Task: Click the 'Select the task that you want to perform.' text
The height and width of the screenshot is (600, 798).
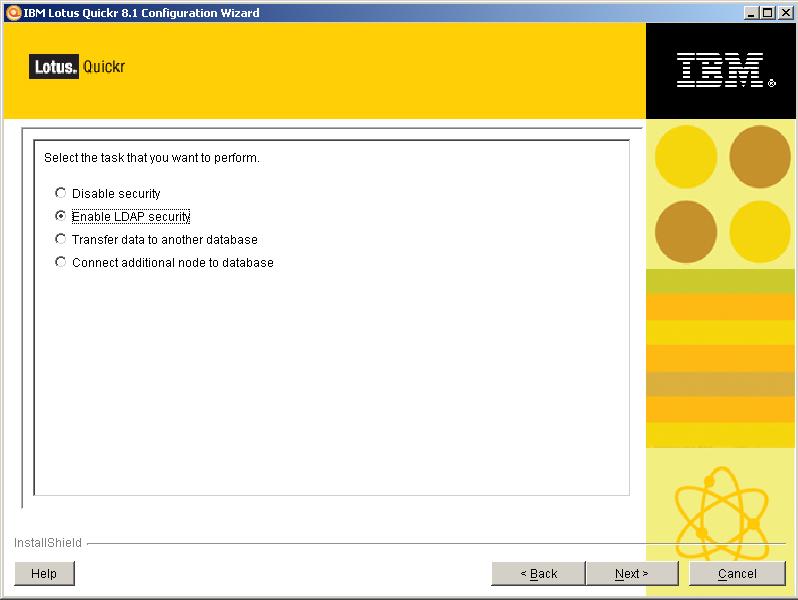Action: coord(152,158)
